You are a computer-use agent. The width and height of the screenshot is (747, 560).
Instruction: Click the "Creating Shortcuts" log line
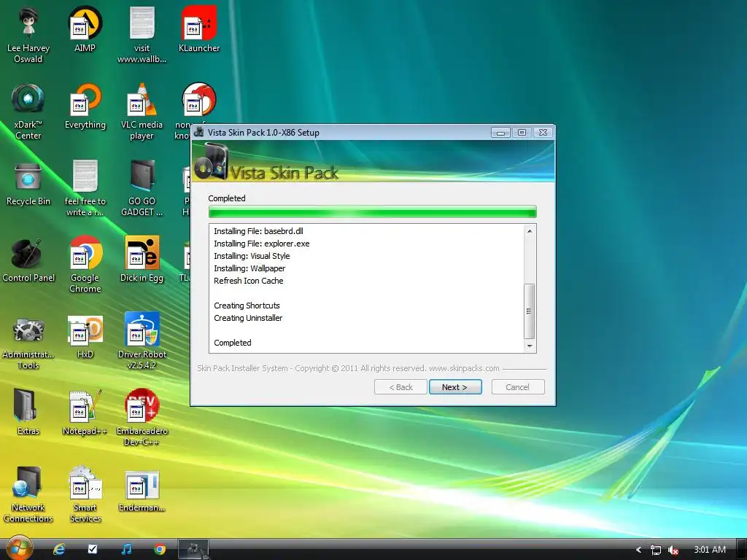click(x=247, y=306)
